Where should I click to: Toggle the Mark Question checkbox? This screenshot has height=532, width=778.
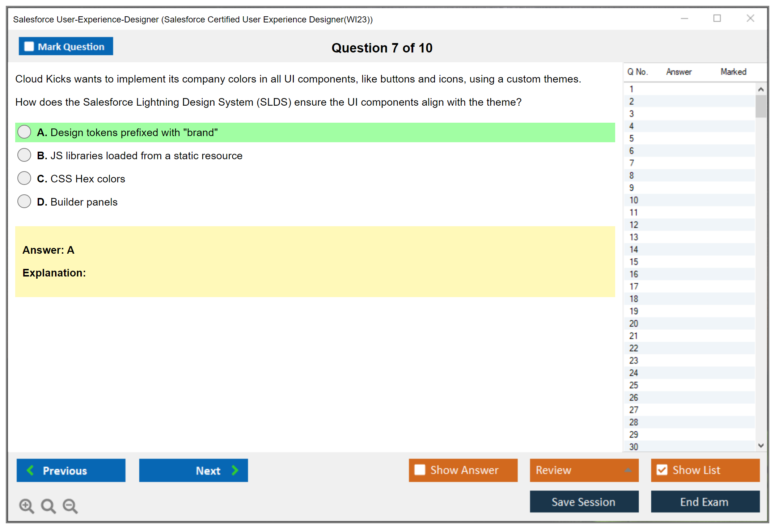point(29,46)
